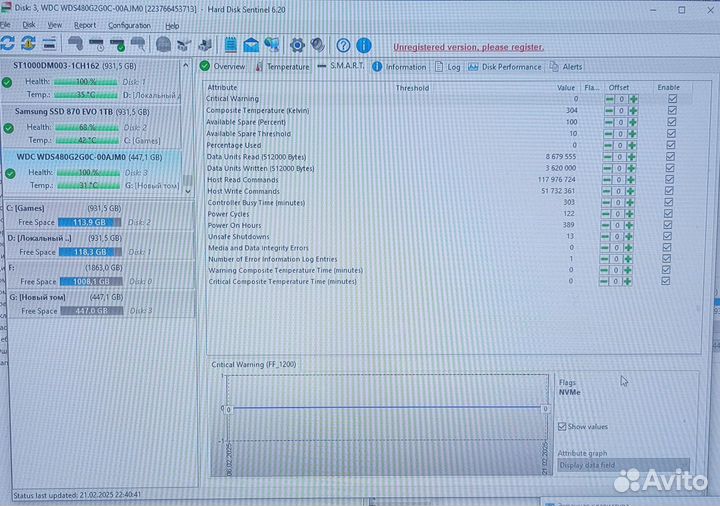
Task: Select the S.M.A.R.T. tab
Action: click(341, 66)
